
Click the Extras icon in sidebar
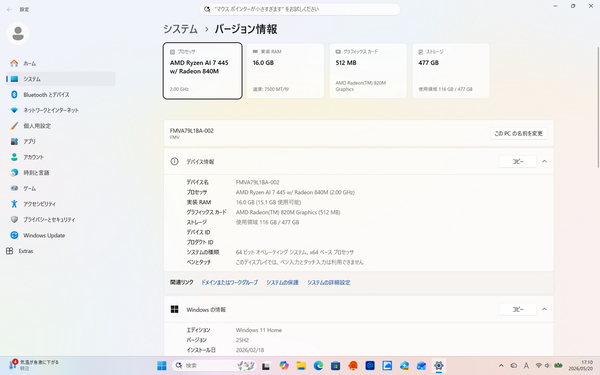coord(10,251)
